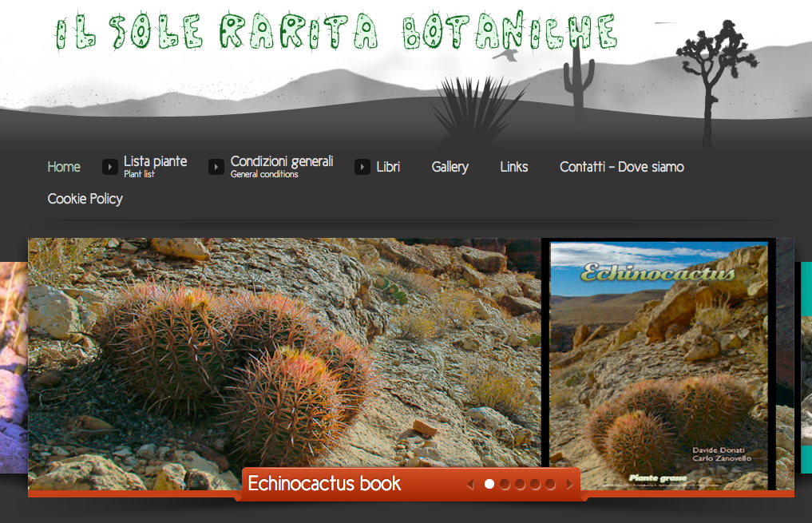Click the Echinocactus book cover image
812x523 pixels.
[x=659, y=365]
